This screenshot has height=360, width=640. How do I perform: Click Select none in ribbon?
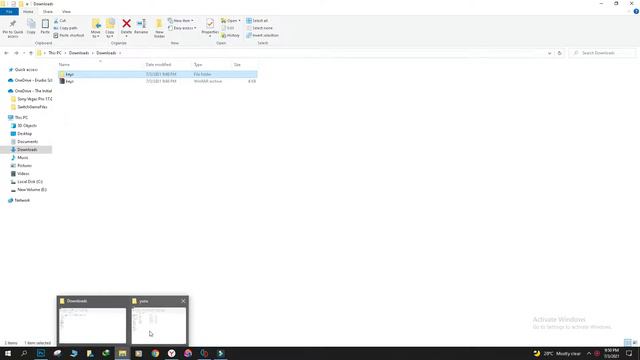tap(260, 28)
